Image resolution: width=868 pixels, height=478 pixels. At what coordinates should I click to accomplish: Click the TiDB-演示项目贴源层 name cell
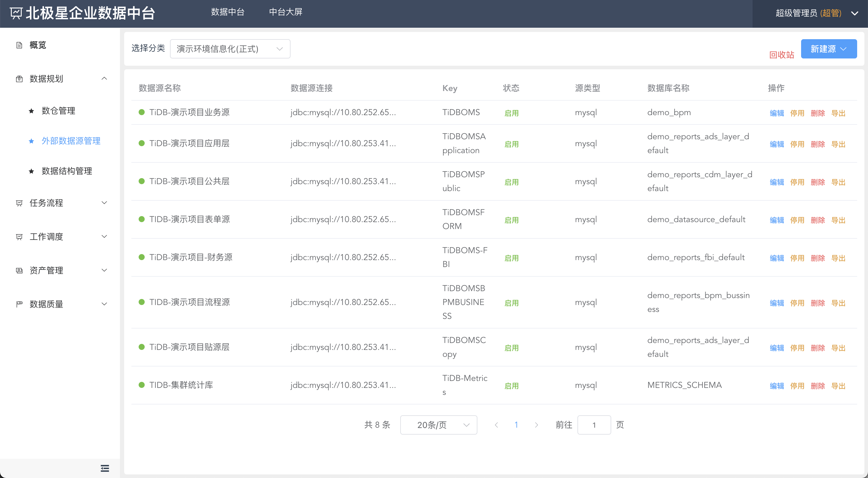click(189, 347)
